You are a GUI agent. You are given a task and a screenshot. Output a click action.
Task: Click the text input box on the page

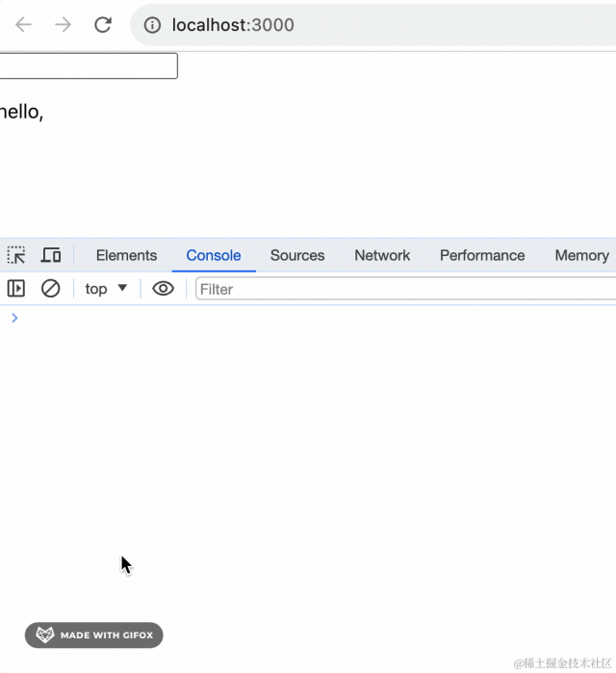(89, 65)
